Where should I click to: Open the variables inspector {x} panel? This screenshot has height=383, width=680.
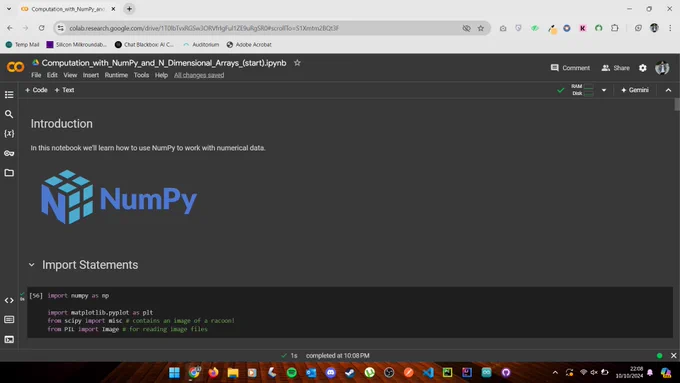click(x=9, y=134)
